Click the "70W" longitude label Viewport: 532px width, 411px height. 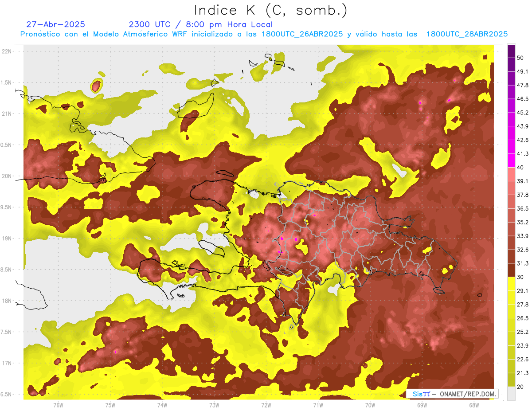[370, 405]
